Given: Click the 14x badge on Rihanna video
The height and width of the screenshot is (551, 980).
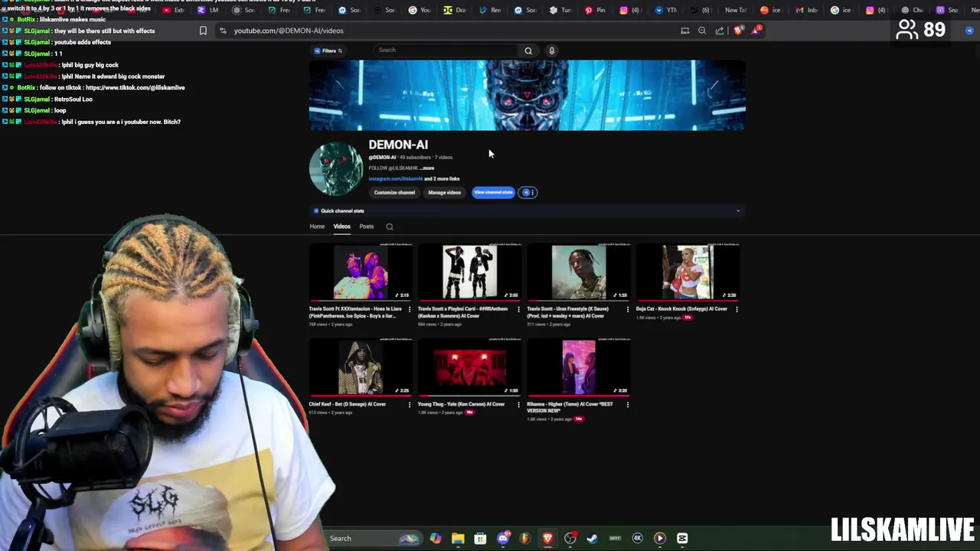Looking at the screenshot, I should pyautogui.click(x=579, y=419).
